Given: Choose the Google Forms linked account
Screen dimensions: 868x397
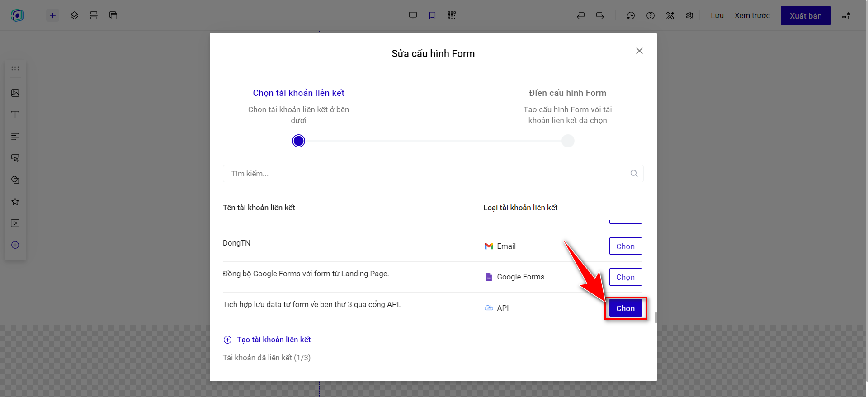Looking at the screenshot, I should (625, 277).
